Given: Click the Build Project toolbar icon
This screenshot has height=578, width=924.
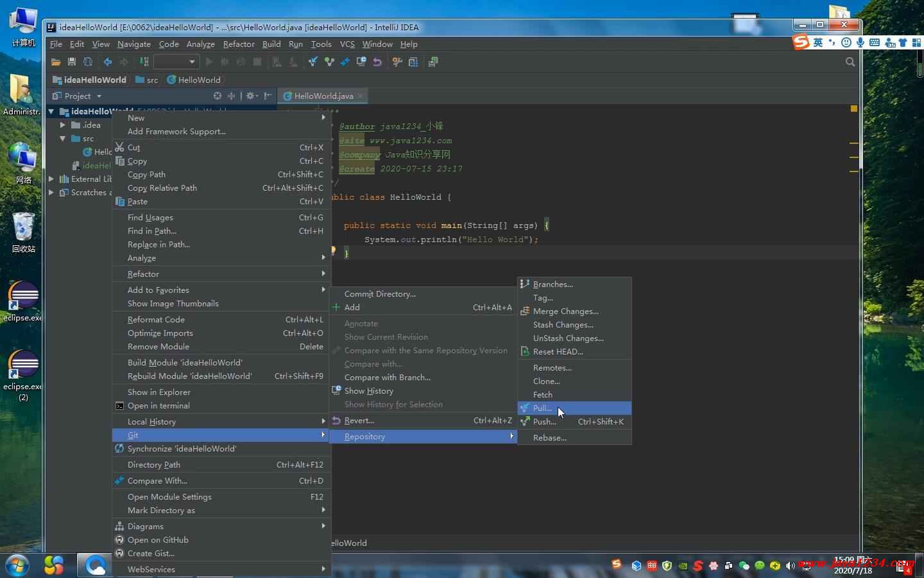Looking at the screenshot, I should (144, 62).
